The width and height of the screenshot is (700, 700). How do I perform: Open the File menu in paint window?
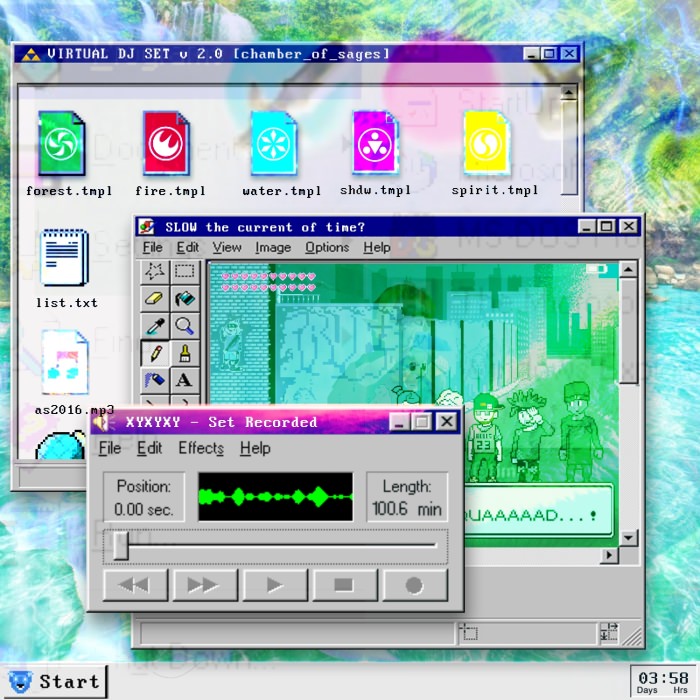tap(152, 247)
